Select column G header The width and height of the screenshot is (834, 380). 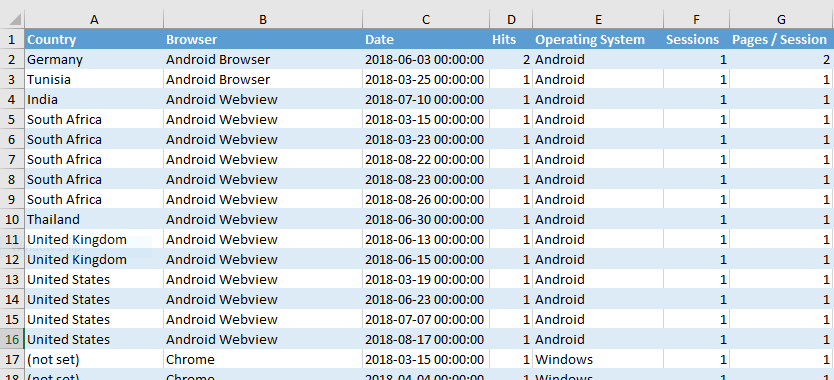coord(781,20)
